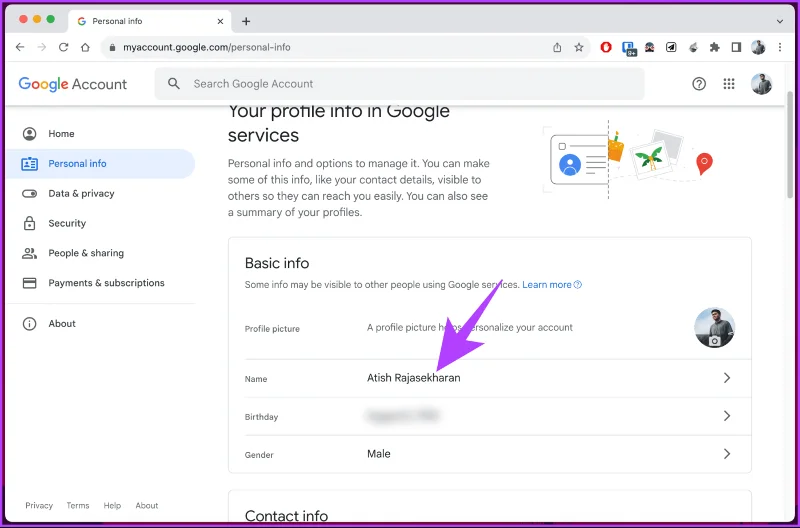Image resolution: width=800 pixels, height=528 pixels.
Task: Open Payments & subscriptions section
Action: [x=100, y=283]
